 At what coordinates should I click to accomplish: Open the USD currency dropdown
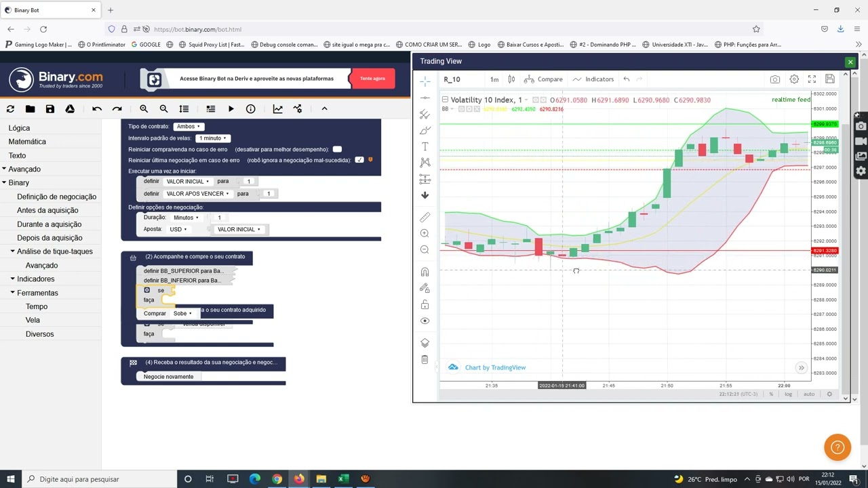point(178,229)
